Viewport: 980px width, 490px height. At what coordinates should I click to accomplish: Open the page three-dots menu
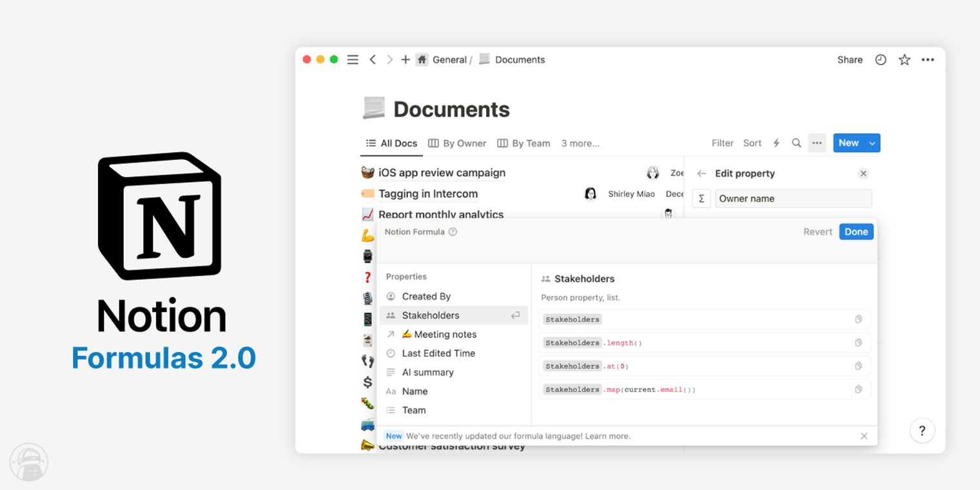928,59
